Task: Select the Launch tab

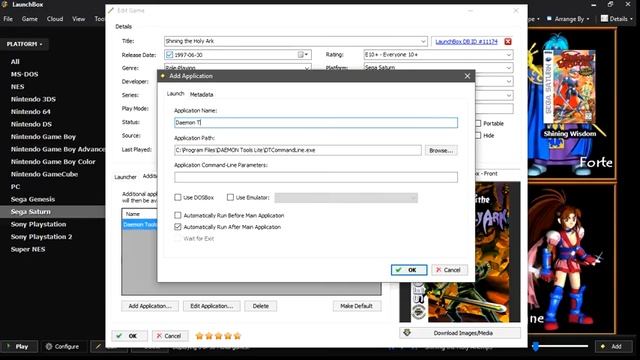Action: [176, 94]
